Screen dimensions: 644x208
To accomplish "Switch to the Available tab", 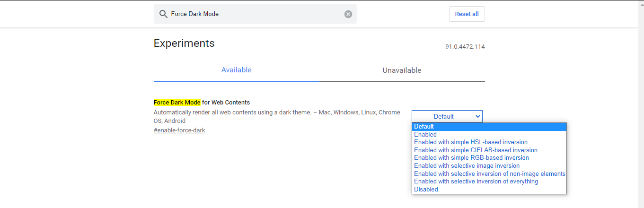I will click(237, 70).
